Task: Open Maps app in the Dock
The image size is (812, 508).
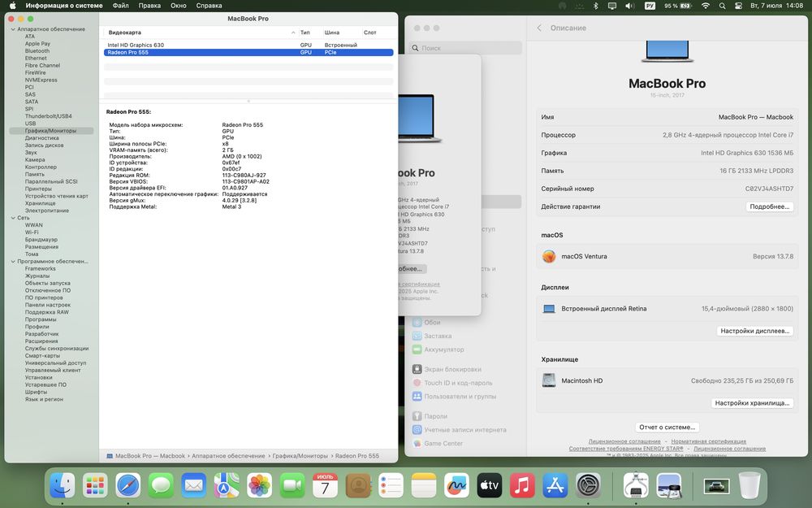Action: click(227, 486)
